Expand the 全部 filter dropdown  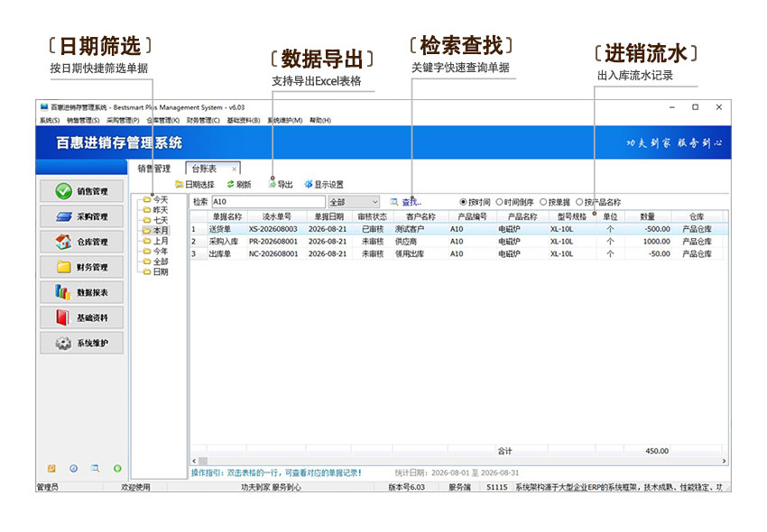click(x=374, y=201)
